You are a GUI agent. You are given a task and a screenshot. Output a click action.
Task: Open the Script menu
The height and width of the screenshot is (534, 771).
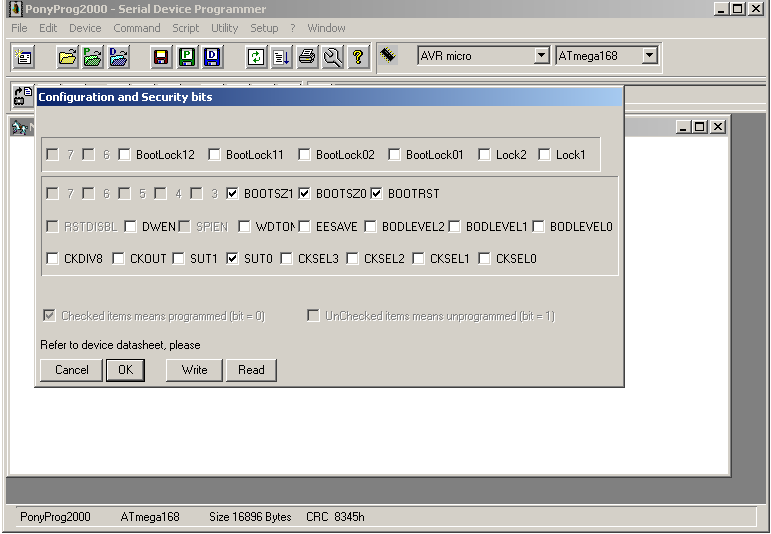(185, 28)
